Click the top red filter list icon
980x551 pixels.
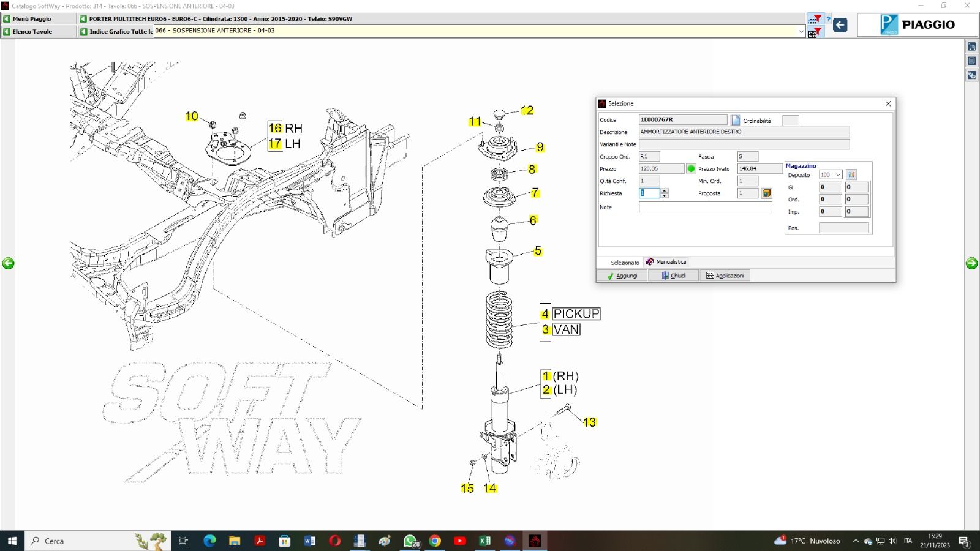(815, 20)
